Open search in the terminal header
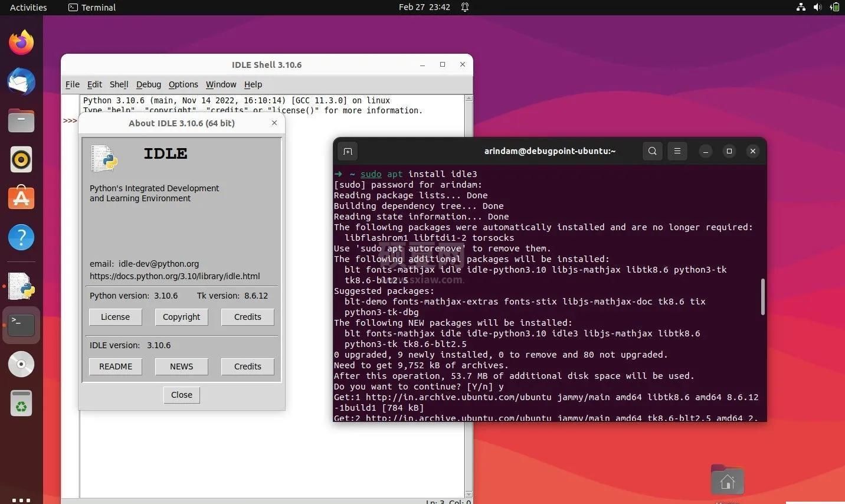 point(652,151)
